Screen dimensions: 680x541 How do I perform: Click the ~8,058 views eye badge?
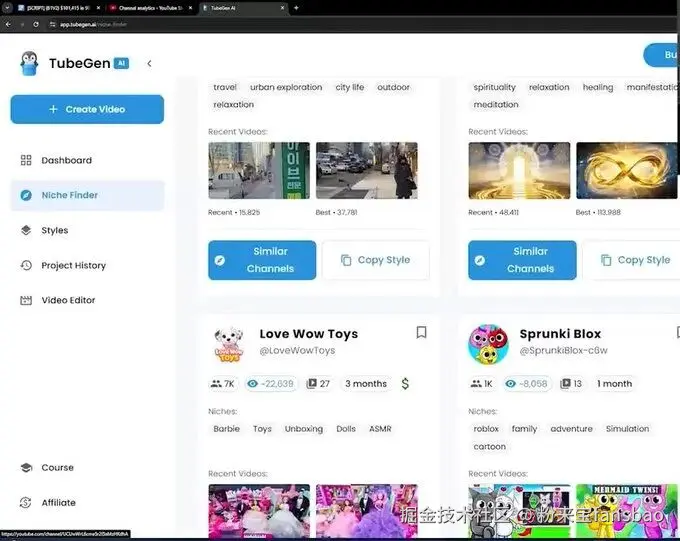tap(527, 384)
